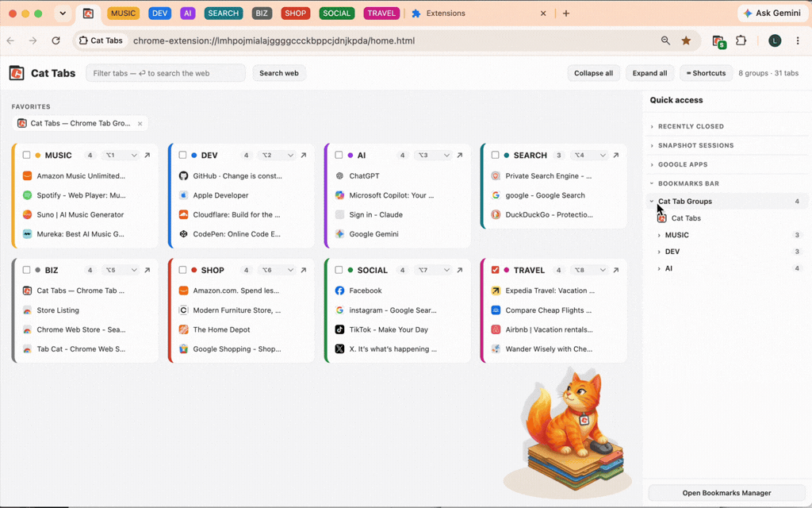The image size is (812, 508).
Task: Click the Cat Tabs logo in header
Action: (x=17, y=73)
